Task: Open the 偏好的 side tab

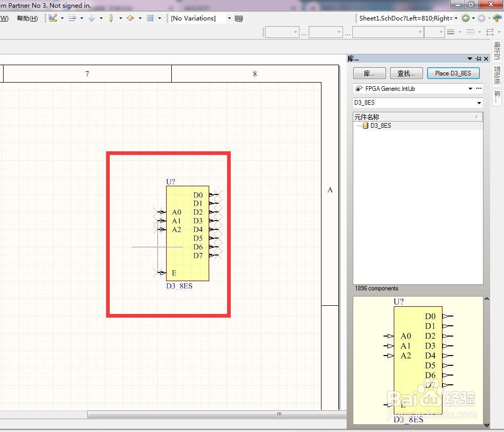Action: click(497, 51)
